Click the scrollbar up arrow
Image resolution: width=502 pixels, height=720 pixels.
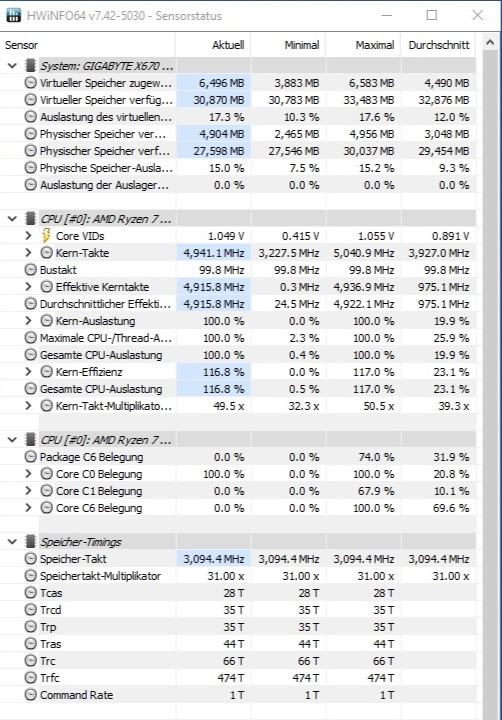(x=490, y=43)
